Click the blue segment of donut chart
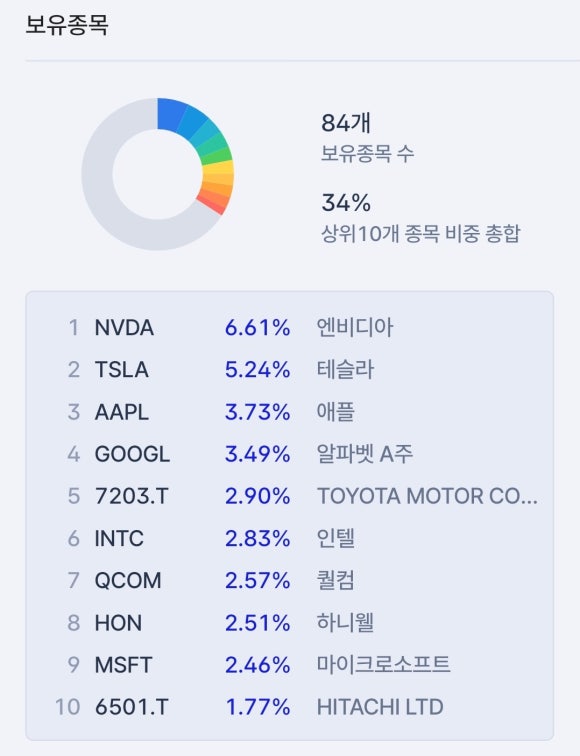The width and height of the screenshot is (580, 756). 170,114
